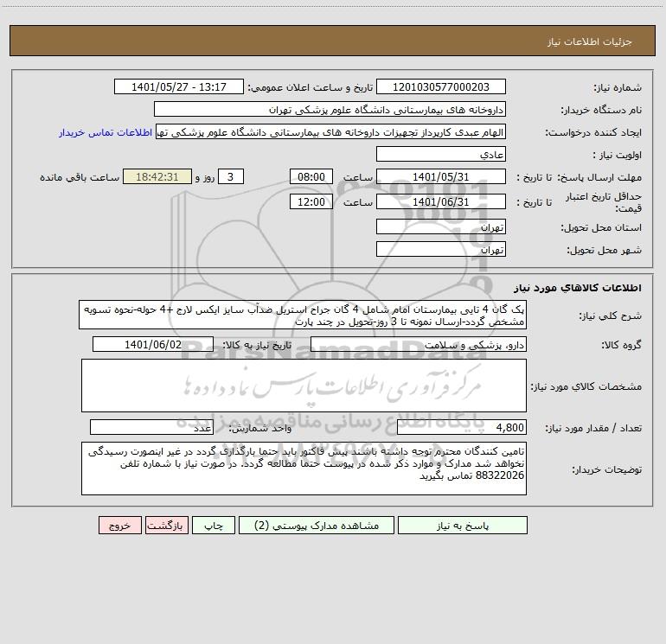Click the delivery province field تهران

(x=441, y=226)
